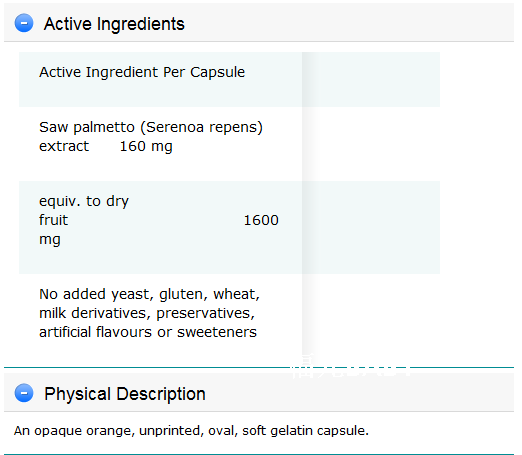Click the mg unit below fruit

point(50,240)
